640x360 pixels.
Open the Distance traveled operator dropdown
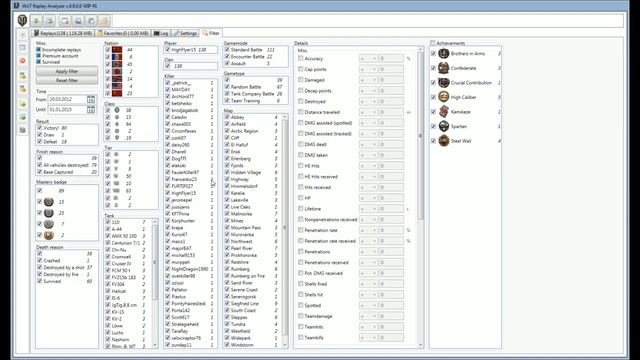coord(368,112)
